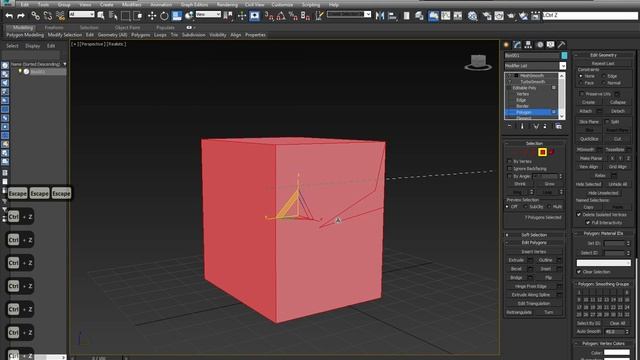
Task: Click the QuickSlice button
Action: point(589,139)
